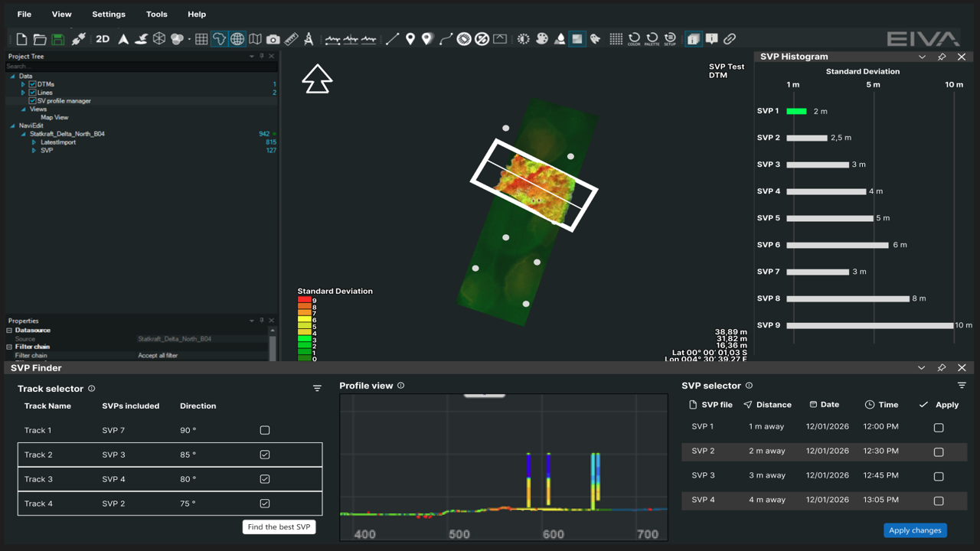
Task: Pin the SVP Histogram panel
Action: point(942,57)
